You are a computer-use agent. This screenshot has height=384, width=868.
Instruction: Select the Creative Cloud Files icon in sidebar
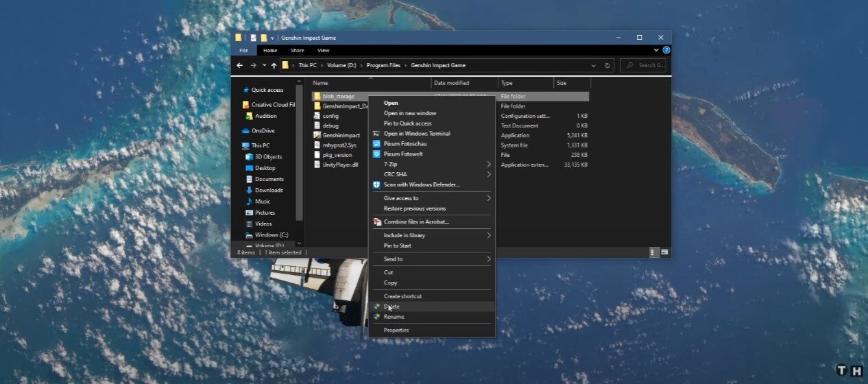coord(246,105)
